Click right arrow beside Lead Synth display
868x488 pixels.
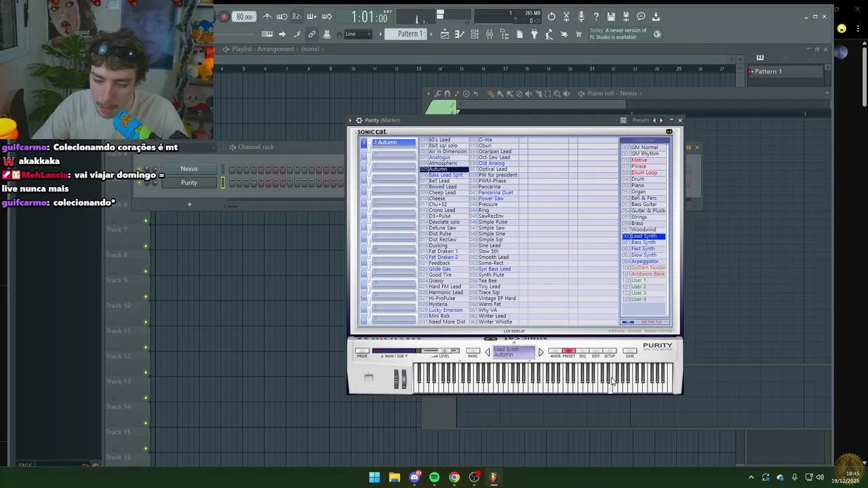click(x=541, y=352)
